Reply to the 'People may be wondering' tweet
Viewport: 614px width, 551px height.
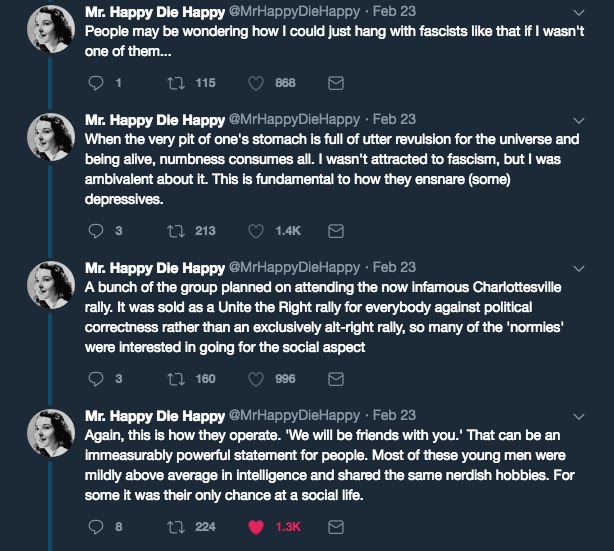coord(96,83)
